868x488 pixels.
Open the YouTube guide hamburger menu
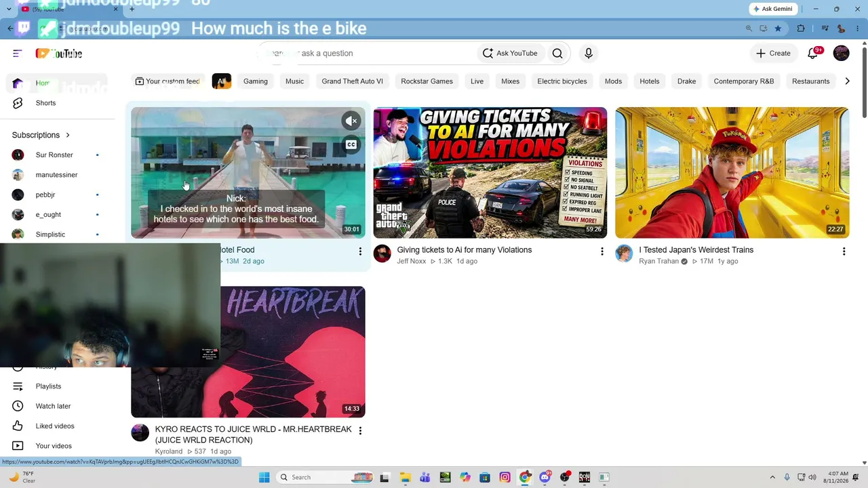click(18, 54)
